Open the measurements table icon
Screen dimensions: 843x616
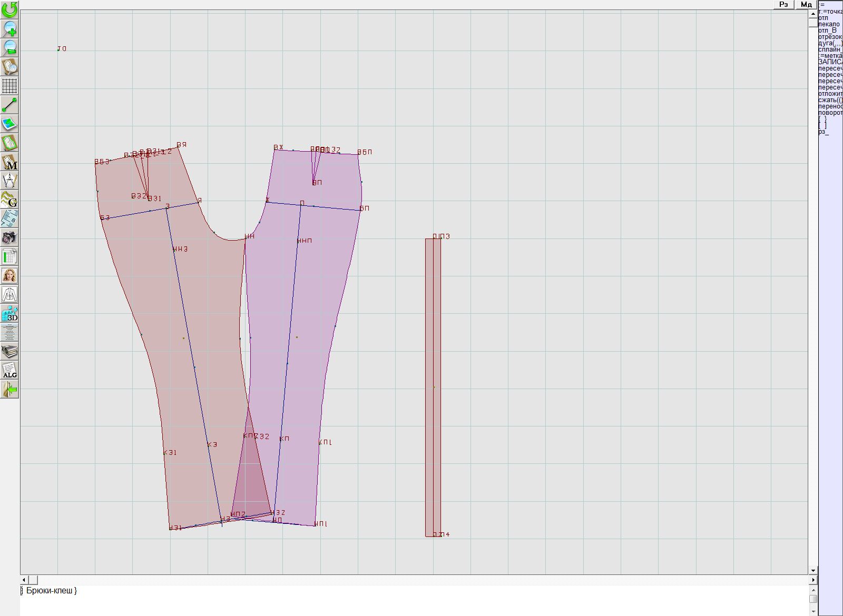click(9, 257)
